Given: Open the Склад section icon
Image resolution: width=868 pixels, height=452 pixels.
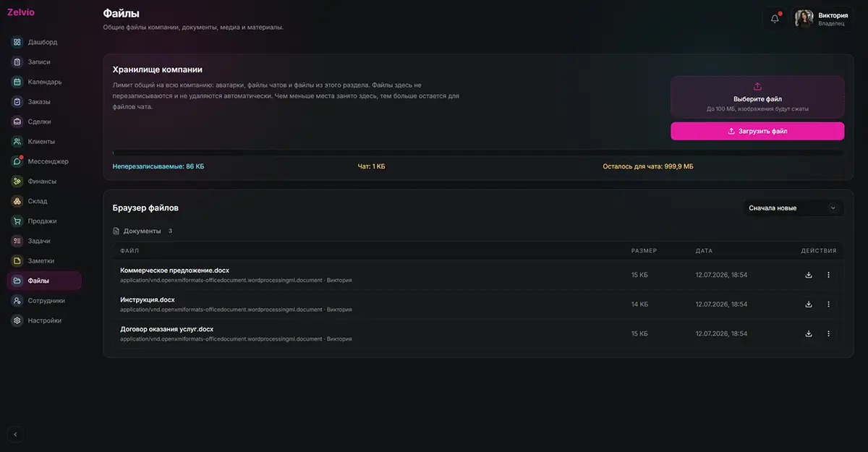Looking at the screenshot, I should click(17, 201).
